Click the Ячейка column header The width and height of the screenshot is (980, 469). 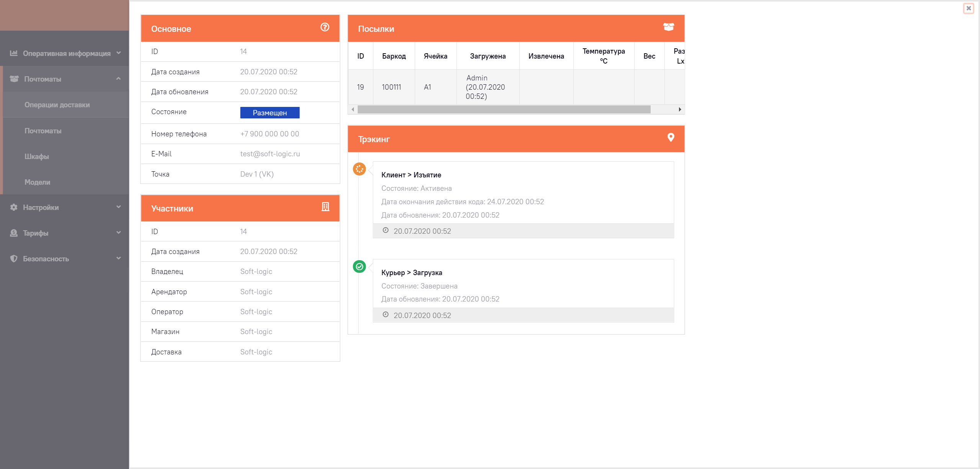[435, 56]
